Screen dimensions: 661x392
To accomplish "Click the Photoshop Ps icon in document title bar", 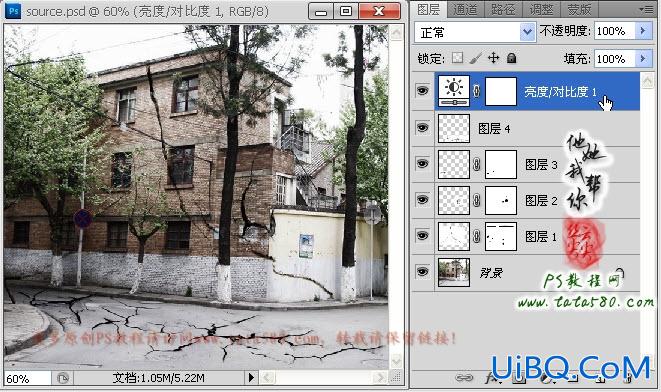I will pos(13,11).
